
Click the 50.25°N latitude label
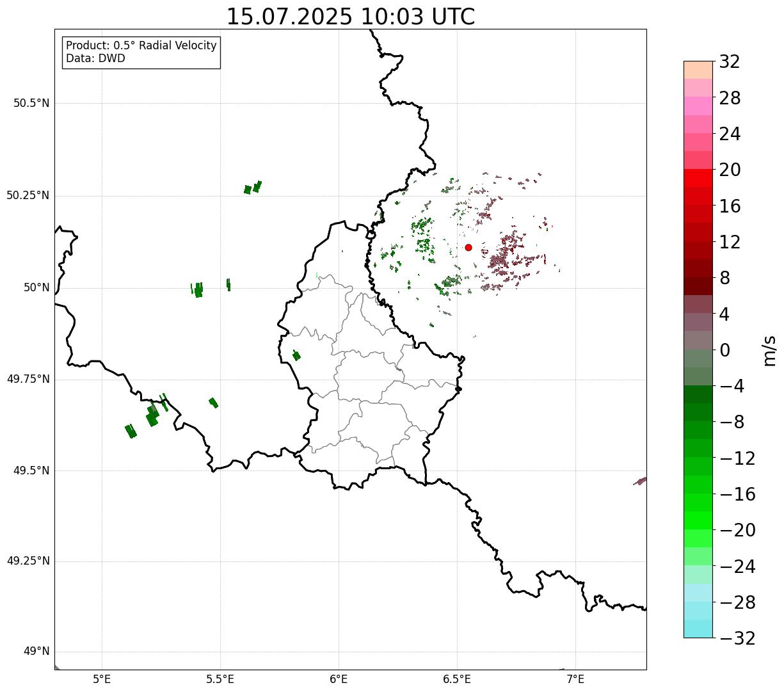28,195
